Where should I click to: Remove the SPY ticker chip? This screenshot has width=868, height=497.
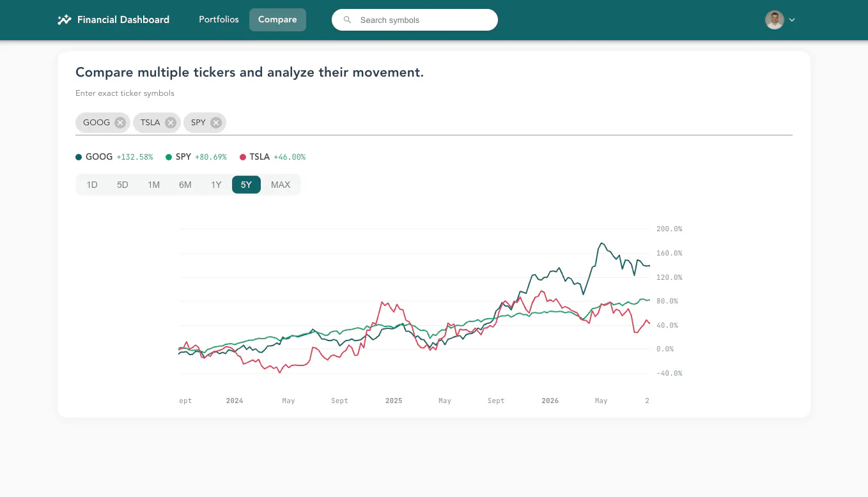[216, 123]
